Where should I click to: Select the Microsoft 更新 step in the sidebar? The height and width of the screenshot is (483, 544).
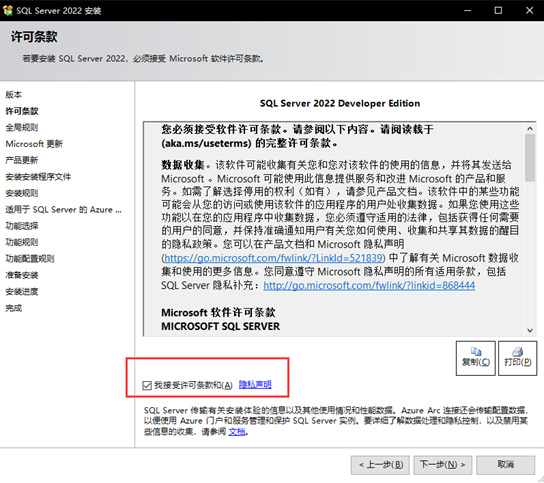pyautogui.click(x=34, y=144)
